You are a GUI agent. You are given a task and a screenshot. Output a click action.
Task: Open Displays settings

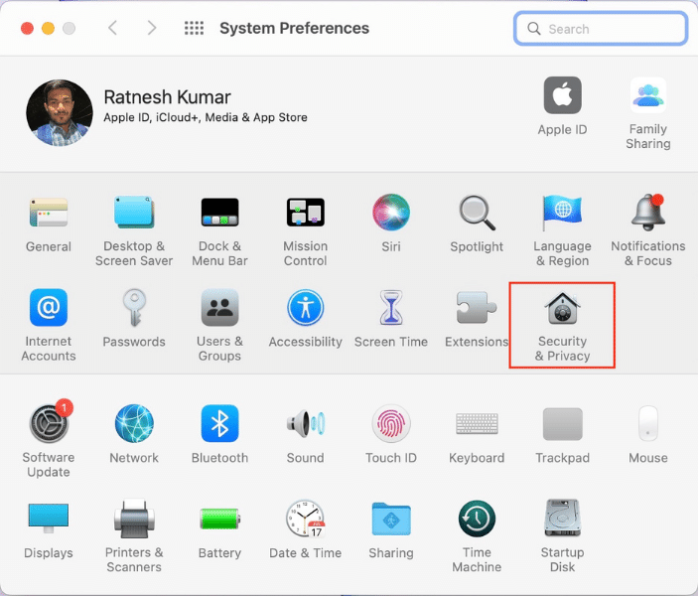[49, 519]
